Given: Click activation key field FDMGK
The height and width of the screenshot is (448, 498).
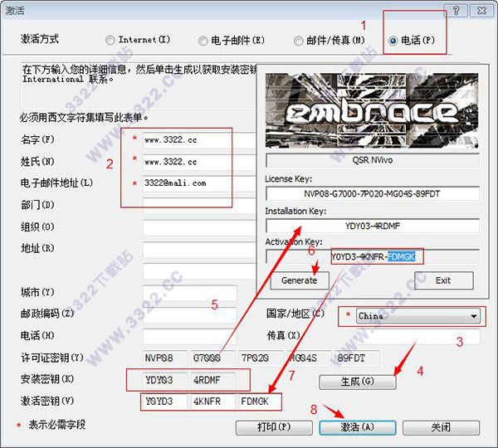Looking at the screenshot, I should [x=259, y=402].
